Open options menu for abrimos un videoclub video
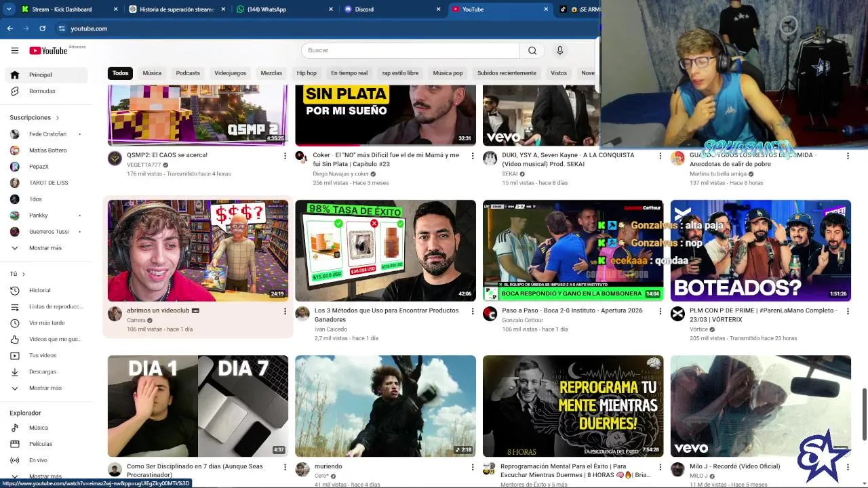Viewport: 868px width, 488px height. point(285,311)
